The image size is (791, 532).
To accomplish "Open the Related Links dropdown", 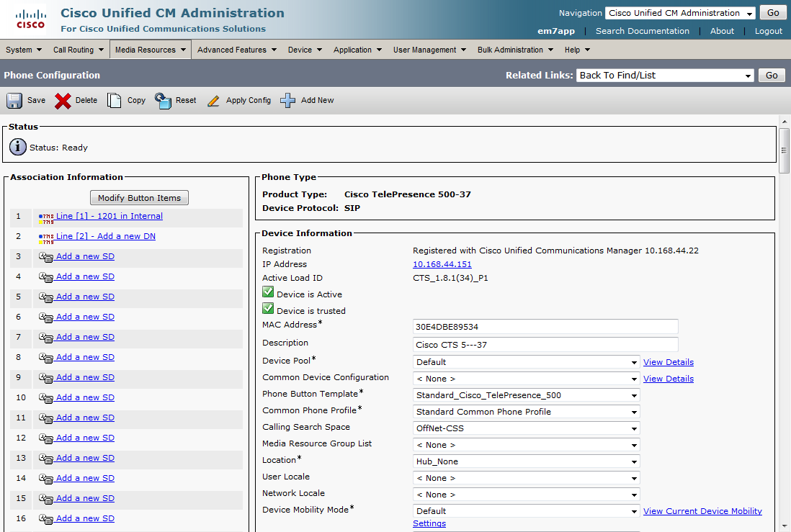I will click(x=665, y=76).
